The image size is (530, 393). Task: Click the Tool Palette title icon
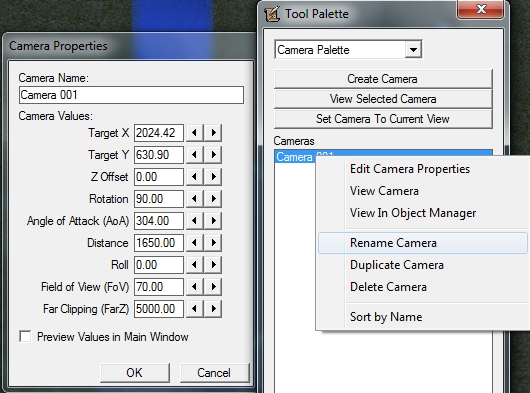(x=272, y=14)
